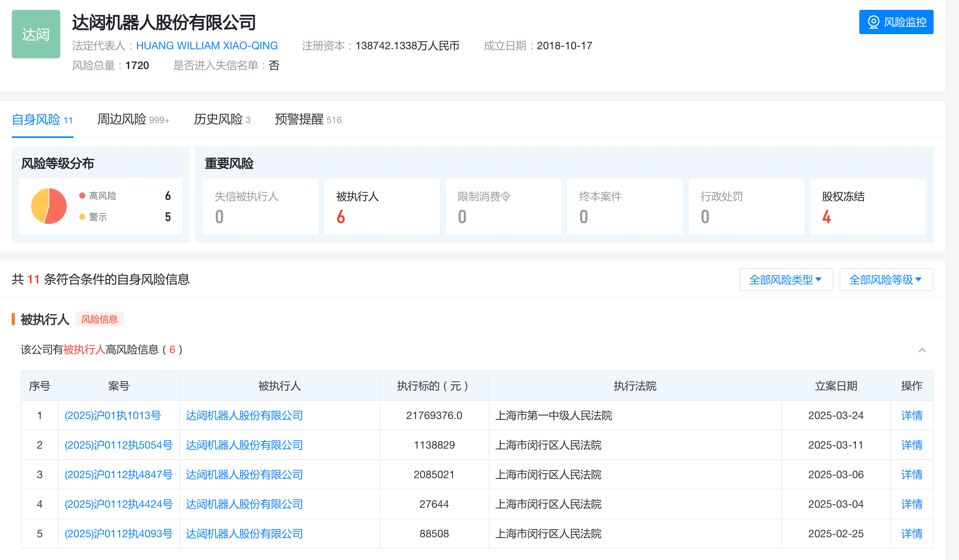The width and height of the screenshot is (959, 560).
Task: Click the 风险监控 button
Action: click(896, 22)
